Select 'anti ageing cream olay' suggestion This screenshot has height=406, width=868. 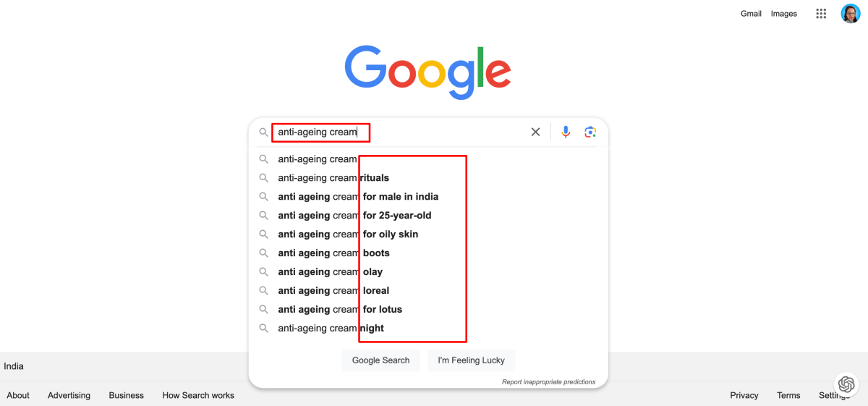(x=331, y=272)
